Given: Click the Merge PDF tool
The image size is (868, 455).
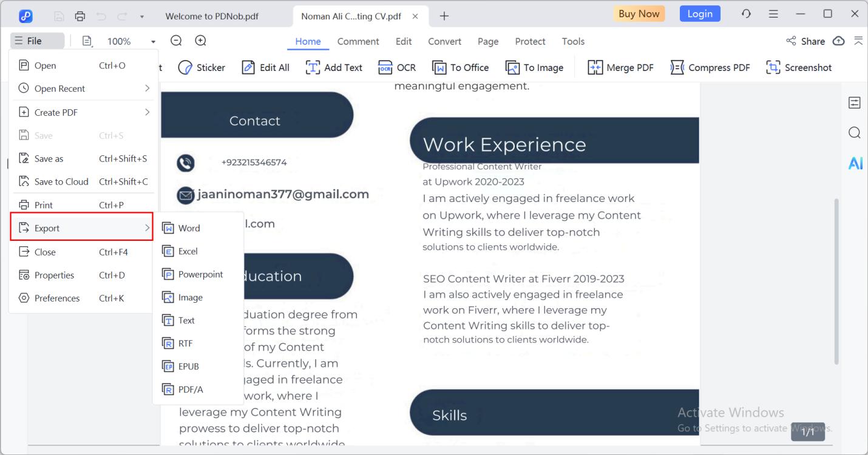Looking at the screenshot, I should tap(621, 67).
